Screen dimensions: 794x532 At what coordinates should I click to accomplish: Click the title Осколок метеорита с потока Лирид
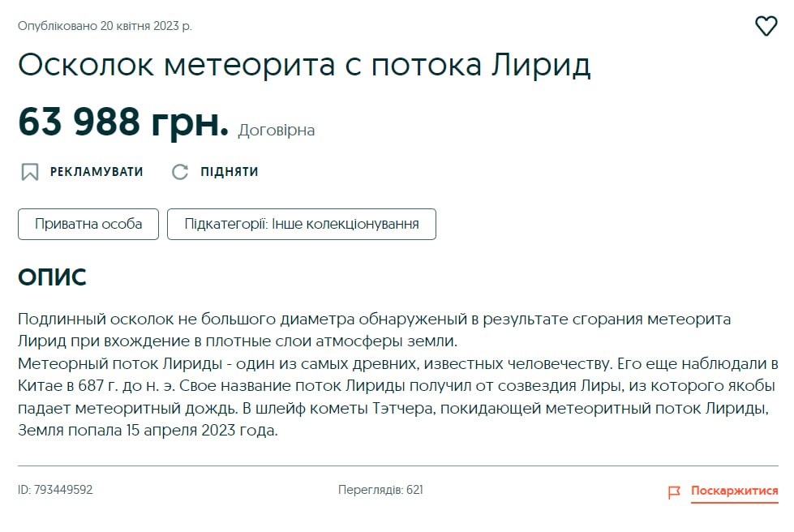(304, 66)
